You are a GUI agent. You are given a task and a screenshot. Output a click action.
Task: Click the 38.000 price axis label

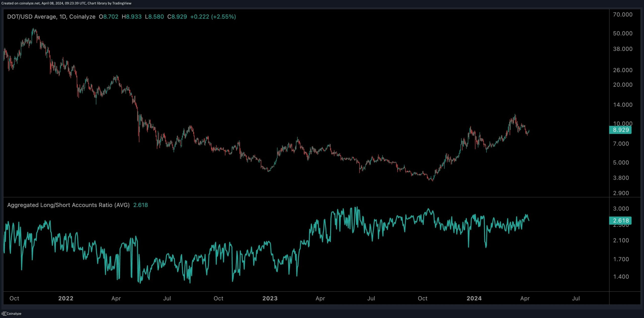pos(623,49)
